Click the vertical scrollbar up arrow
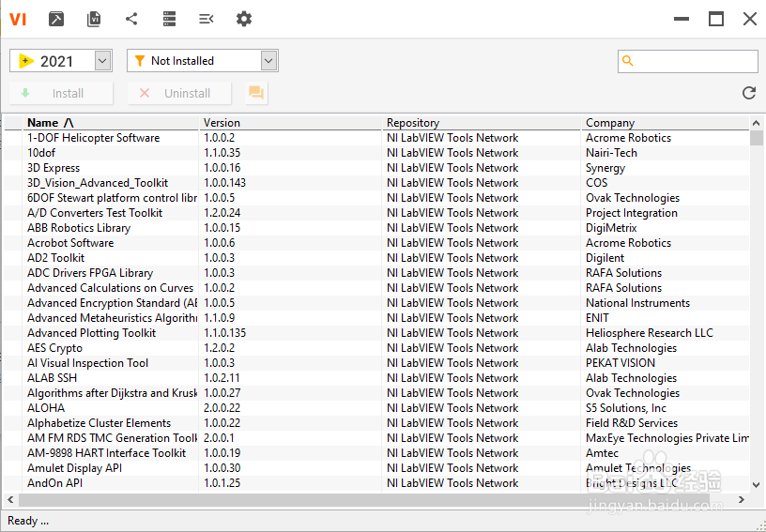The width and height of the screenshot is (766, 532). pos(757,123)
